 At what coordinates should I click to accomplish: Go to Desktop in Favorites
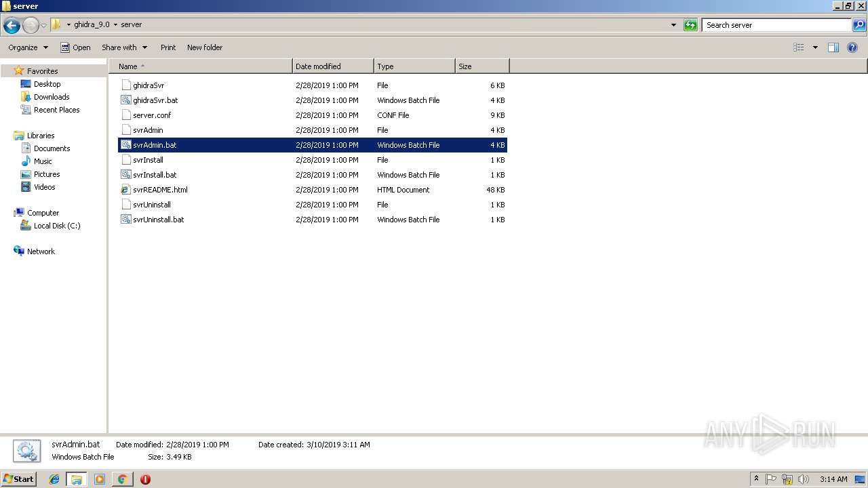click(47, 84)
